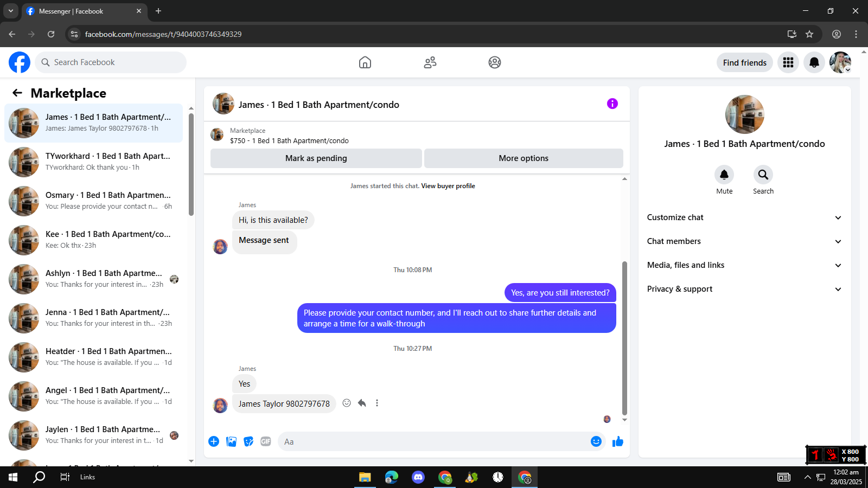Open James's large profile thumbnail in sidebar
Screen dimensions: 868x488
[745, 114]
